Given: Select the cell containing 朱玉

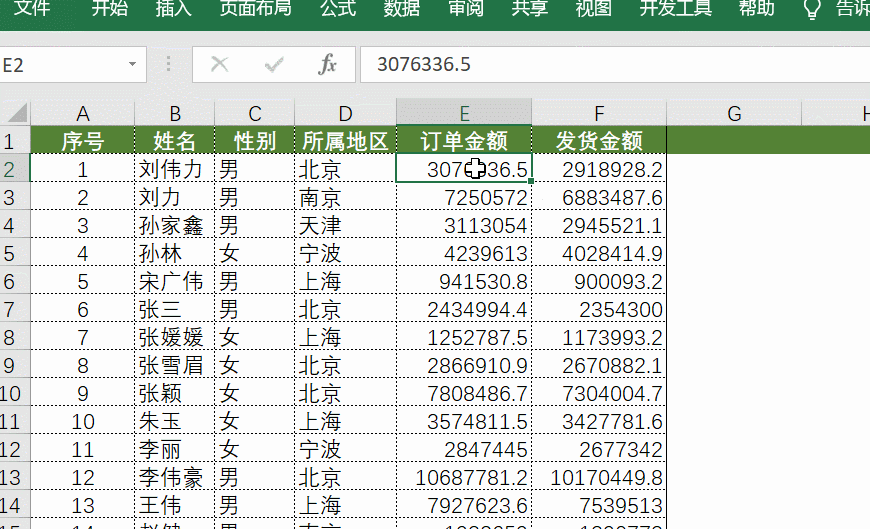Looking at the screenshot, I should pos(175,421).
